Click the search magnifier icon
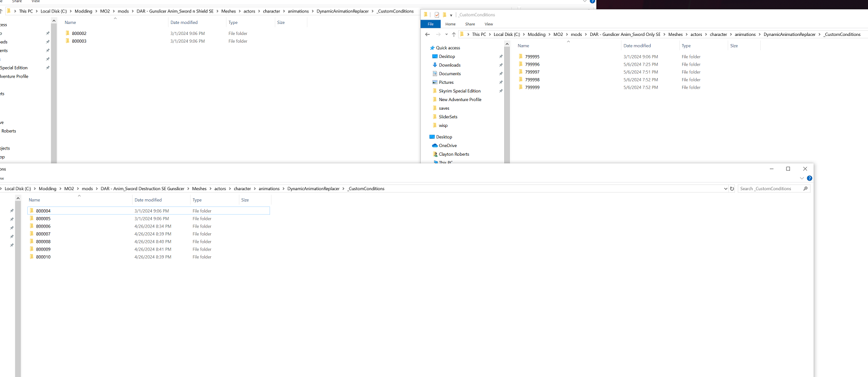 click(x=805, y=189)
